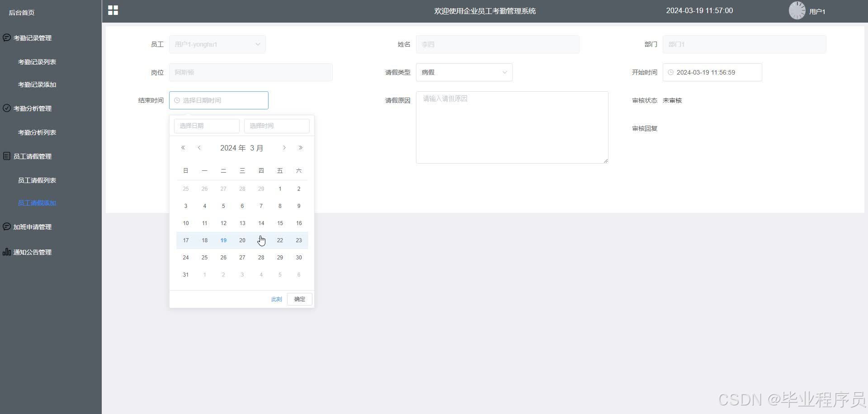Click the 员工请假管理 document icon

(x=7, y=156)
